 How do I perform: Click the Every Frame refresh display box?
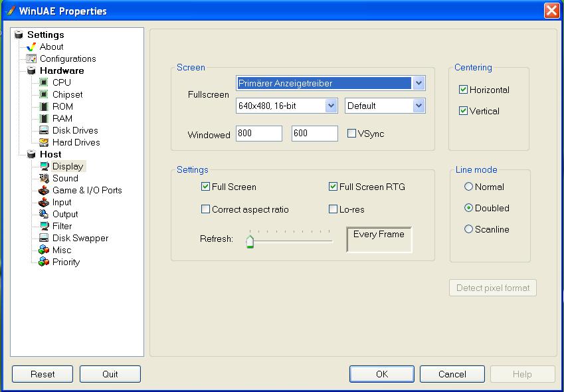coord(379,239)
